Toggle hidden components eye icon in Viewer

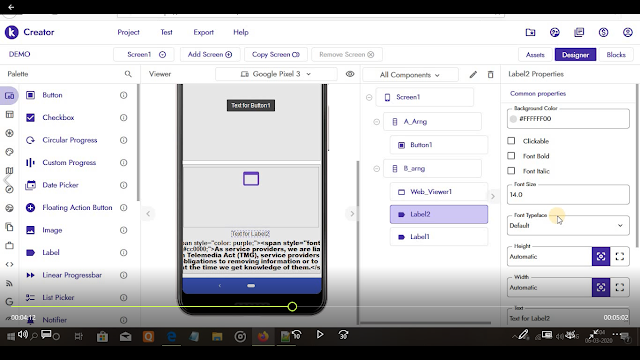(x=350, y=74)
